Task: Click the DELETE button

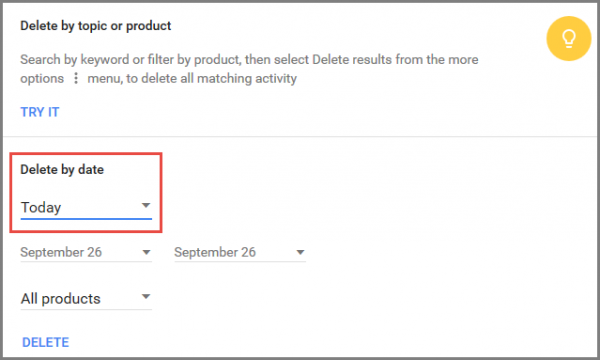Action: point(46,342)
